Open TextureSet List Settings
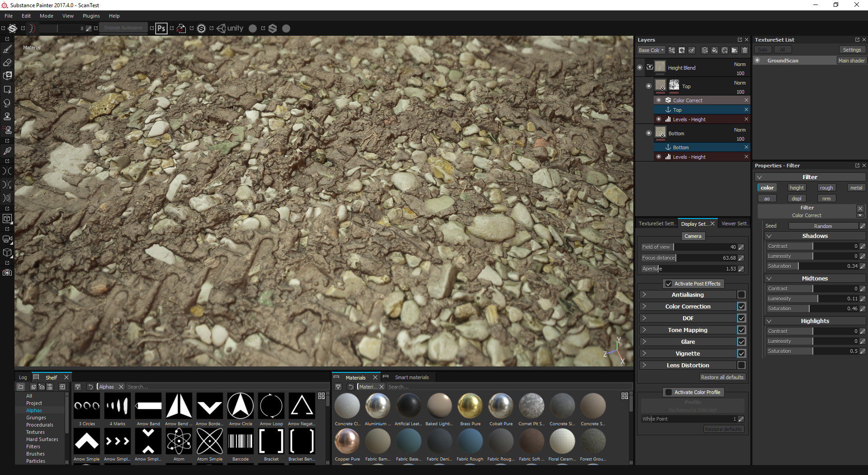Viewport: 868px width, 475px height. (x=852, y=49)
